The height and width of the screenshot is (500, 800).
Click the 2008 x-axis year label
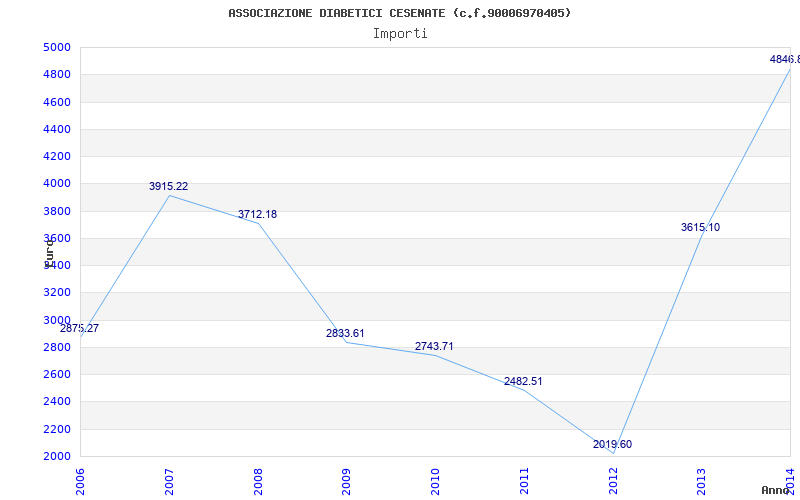point(258,483)
